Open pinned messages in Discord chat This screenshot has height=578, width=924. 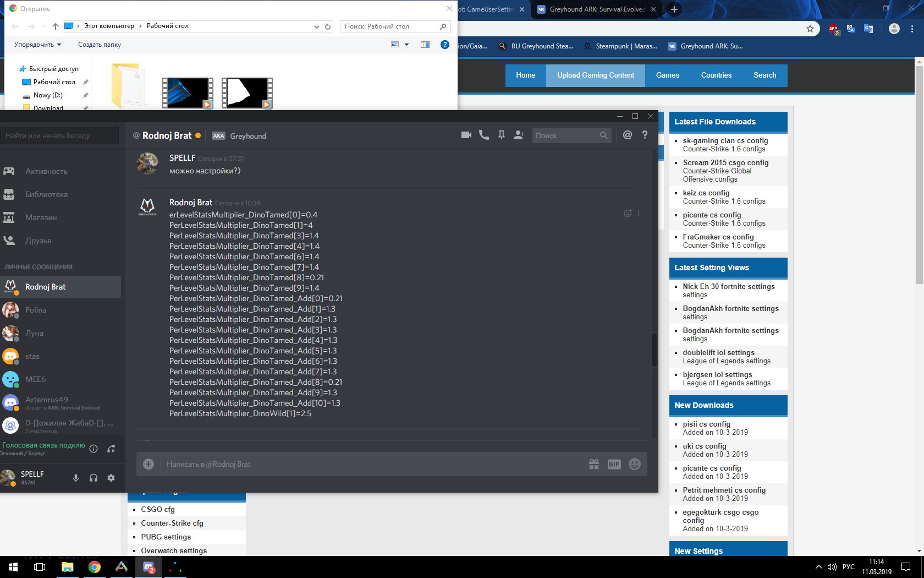pyautogui.click(x=501, y=135)
